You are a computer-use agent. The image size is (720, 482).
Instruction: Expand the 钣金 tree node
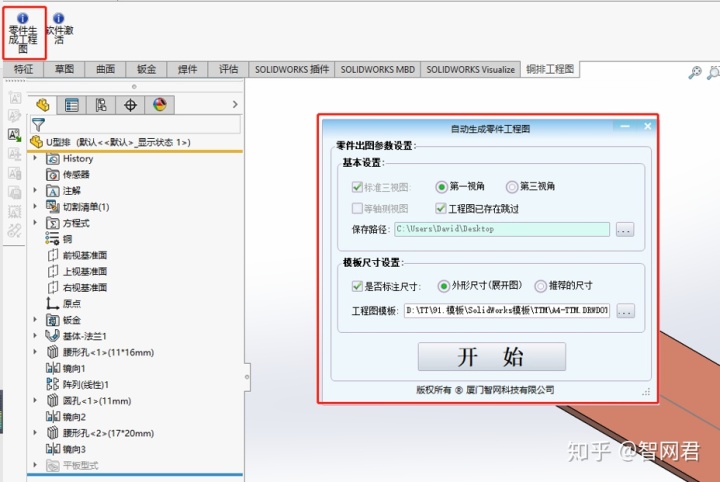(x=35, y=319)
